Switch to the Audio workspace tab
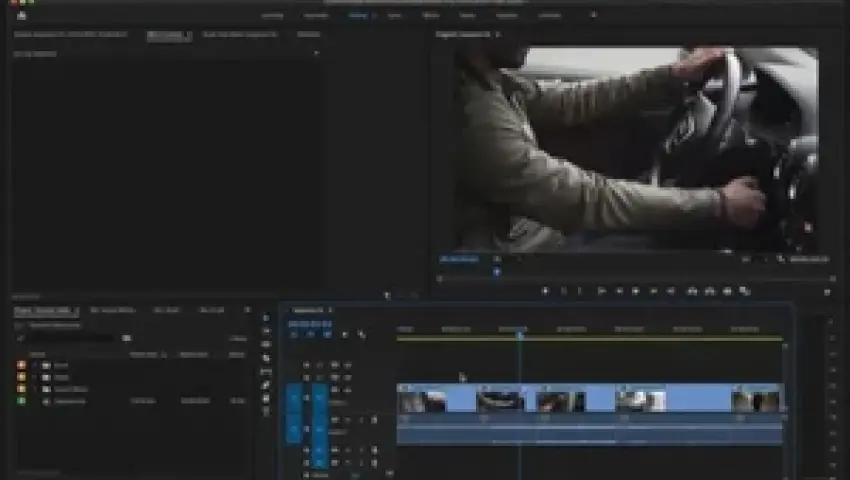This screenshot has height=480, width=850. pyautogui.click(x=467, y=15)
